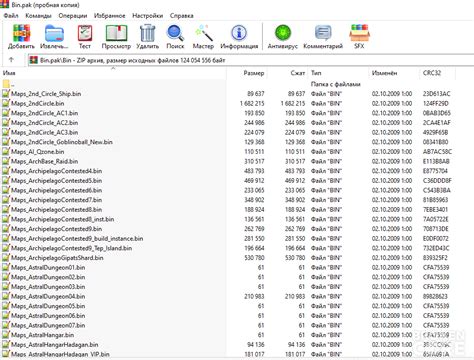Open the Настройки menu
The width and height of the screenshot is (474, 360).
tap(148, 16)
